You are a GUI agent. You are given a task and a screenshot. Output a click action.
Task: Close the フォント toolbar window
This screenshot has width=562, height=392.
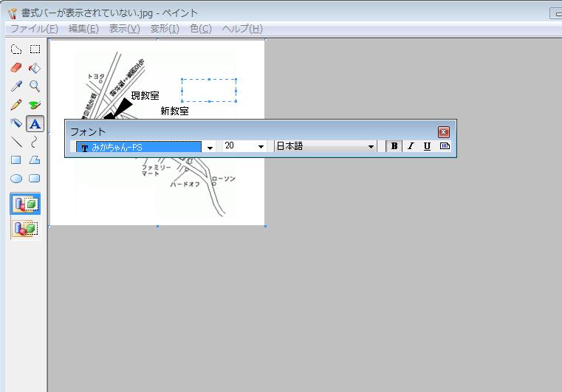click(x=443, y=132)
